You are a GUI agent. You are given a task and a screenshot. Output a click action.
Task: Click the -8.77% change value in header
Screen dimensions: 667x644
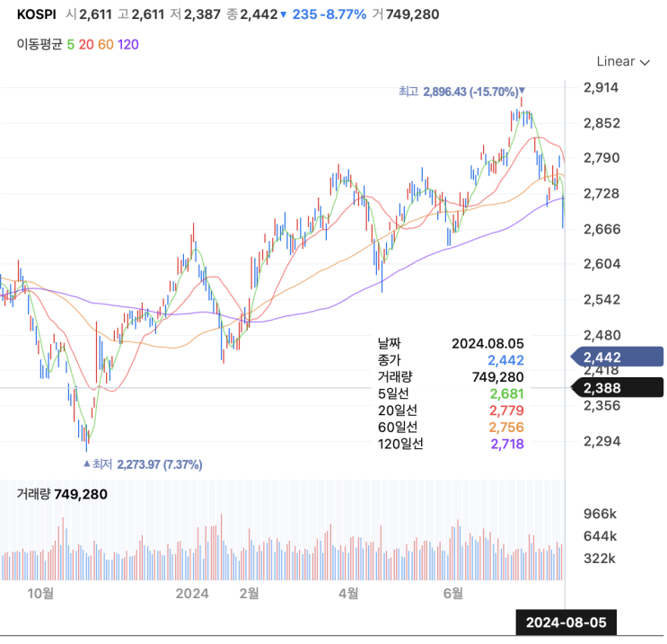343,14
